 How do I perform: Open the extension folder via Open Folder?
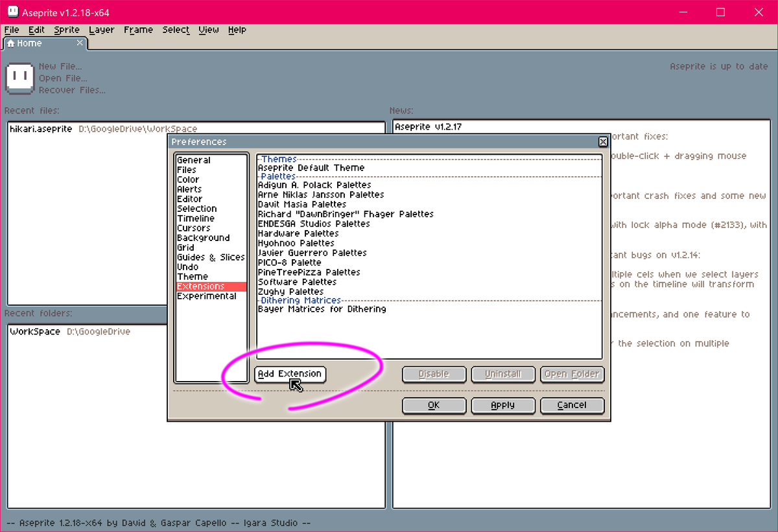click(572, 374)
